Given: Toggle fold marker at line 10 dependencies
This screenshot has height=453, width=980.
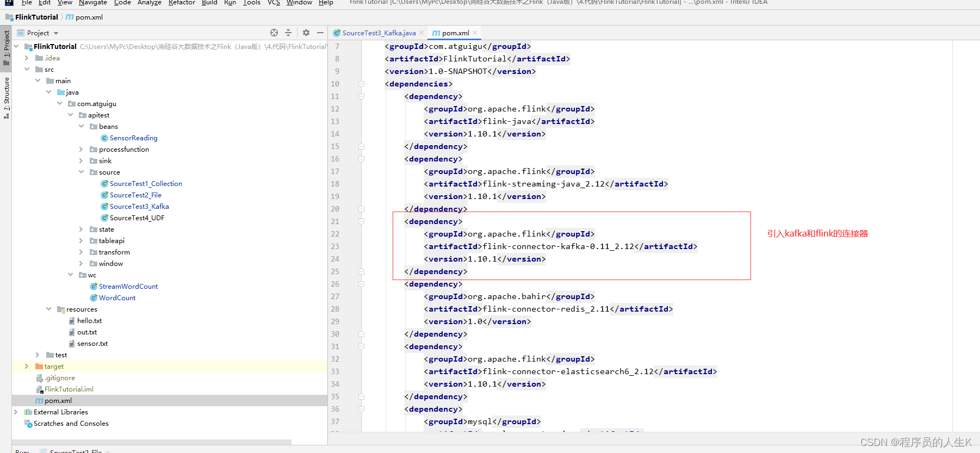Looking at the screenshot, I should (x=361, y=84).
